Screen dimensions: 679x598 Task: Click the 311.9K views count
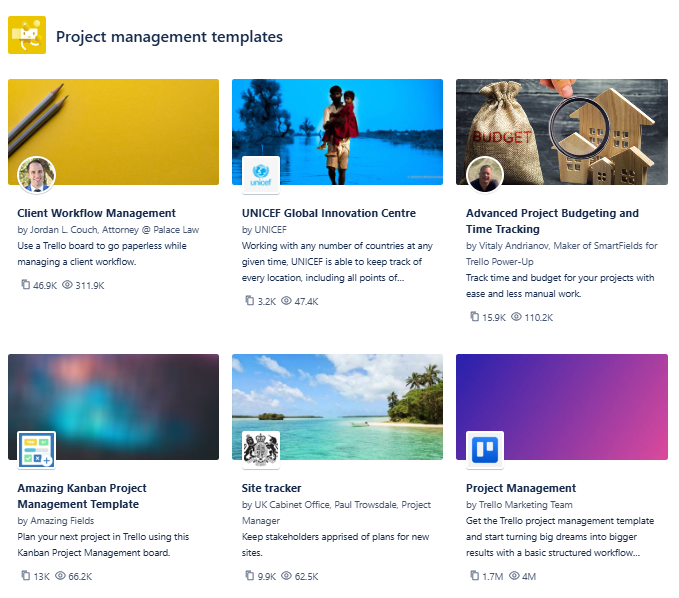pyautogui.click(x=90, y=285)
